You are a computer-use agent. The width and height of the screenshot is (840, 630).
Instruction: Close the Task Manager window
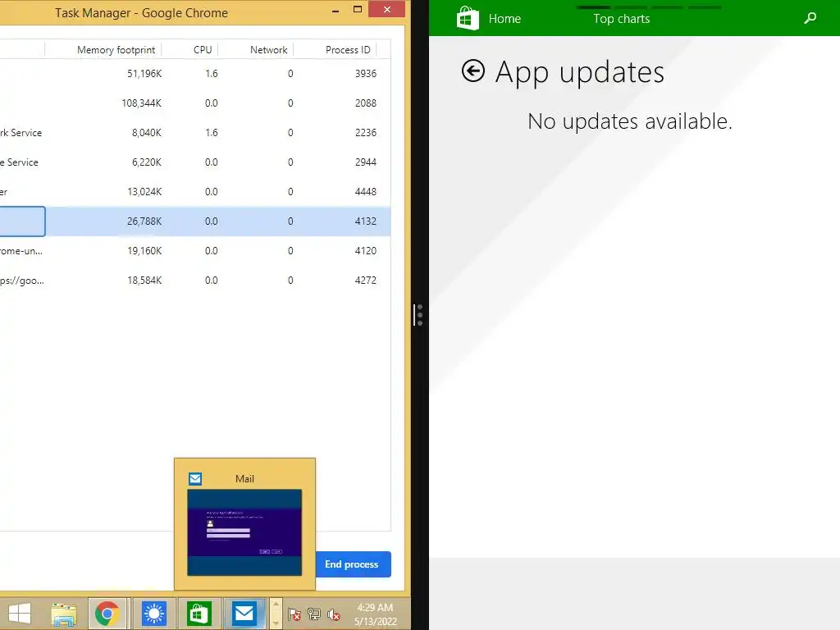tap(387, 9)
